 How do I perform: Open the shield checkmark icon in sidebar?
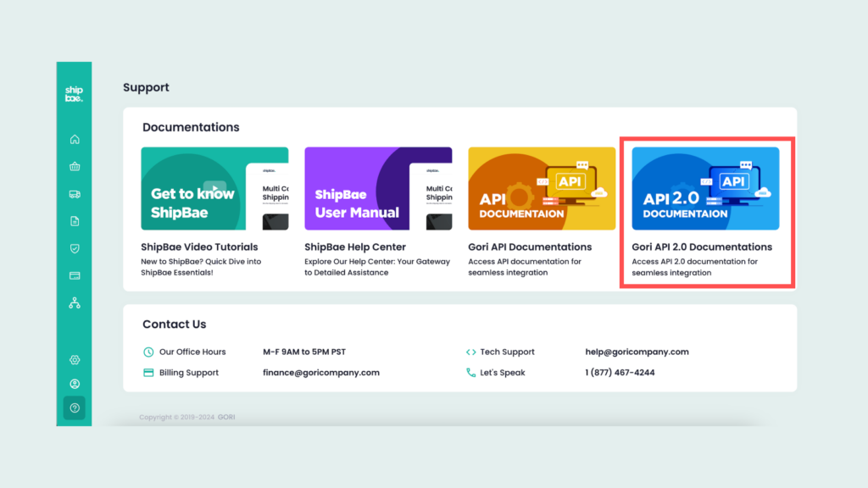click(x=75, y=248)
